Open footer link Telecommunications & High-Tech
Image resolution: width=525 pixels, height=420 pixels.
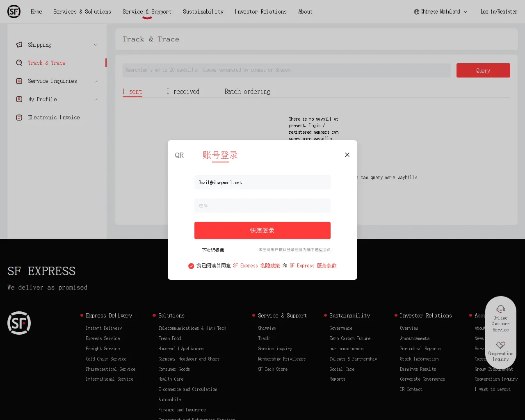pos(192,328)
